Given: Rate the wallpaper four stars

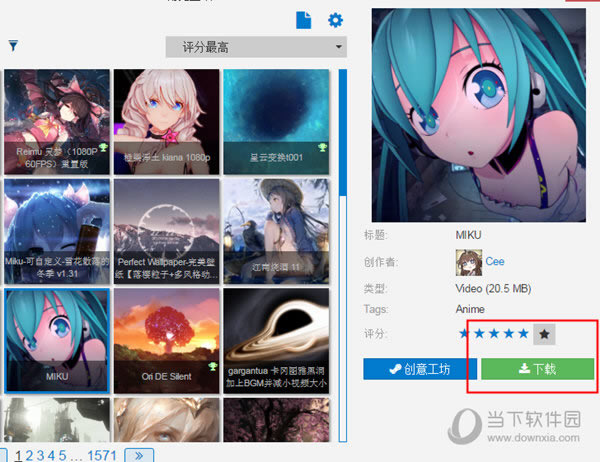Looking at the screenshot, I should [x=509, y=334].
